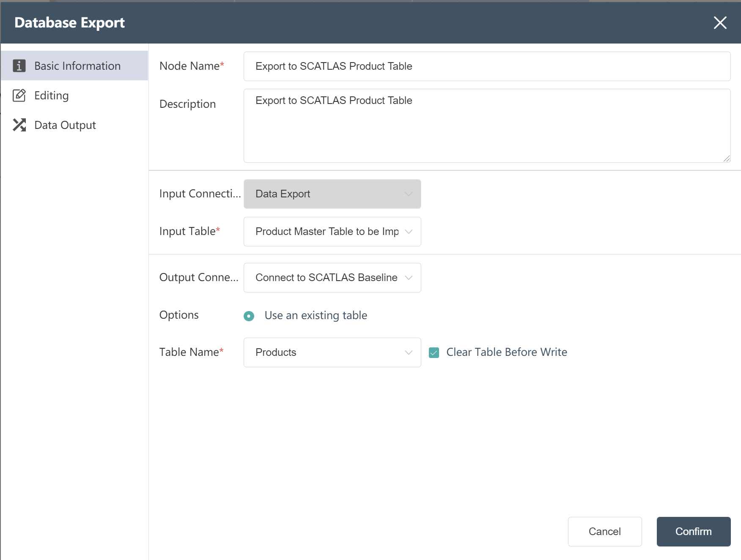Screen dimensions: 741x560
Task: Switch to the Data Output tab
Action: click(x=74, y=125)
